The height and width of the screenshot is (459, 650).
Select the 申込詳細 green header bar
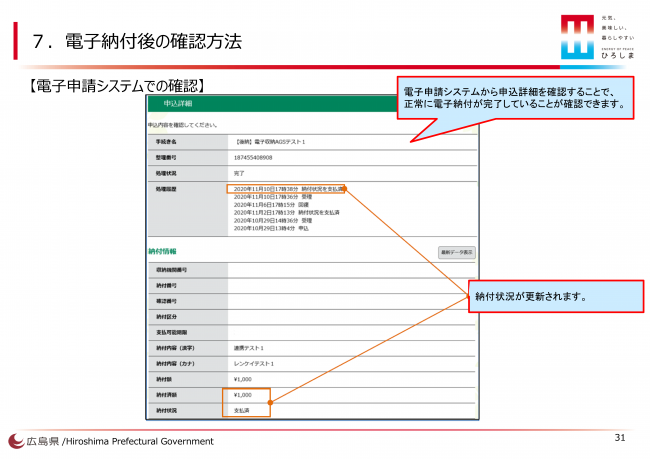pos(270,103)
